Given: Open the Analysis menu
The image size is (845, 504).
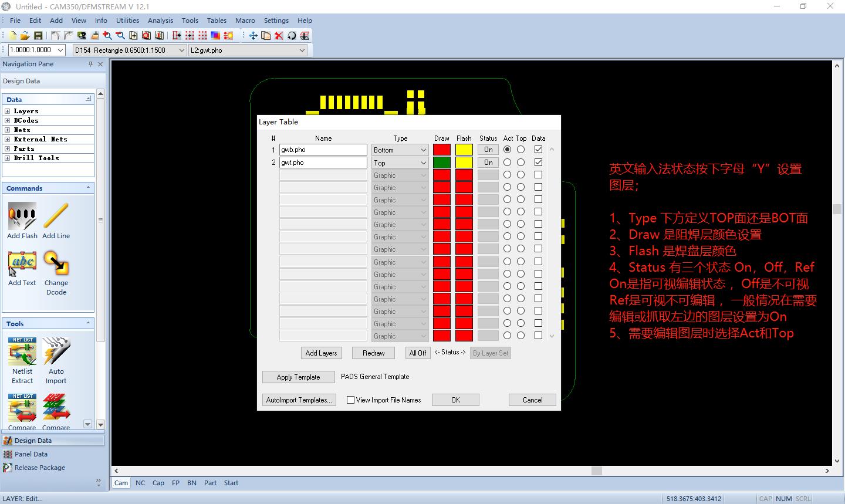Looking at the screenshot, I should [x=160, y=21].
